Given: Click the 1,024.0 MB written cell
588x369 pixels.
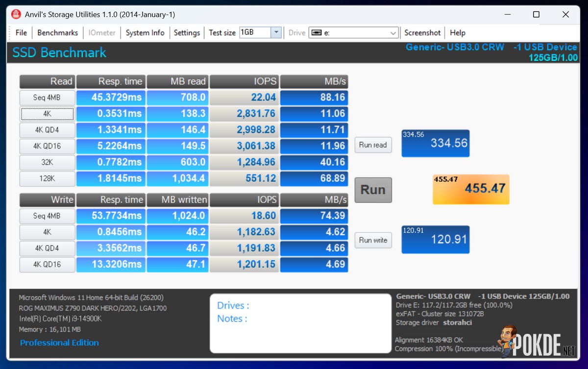Looking at the screenshot, I should 177,216.
